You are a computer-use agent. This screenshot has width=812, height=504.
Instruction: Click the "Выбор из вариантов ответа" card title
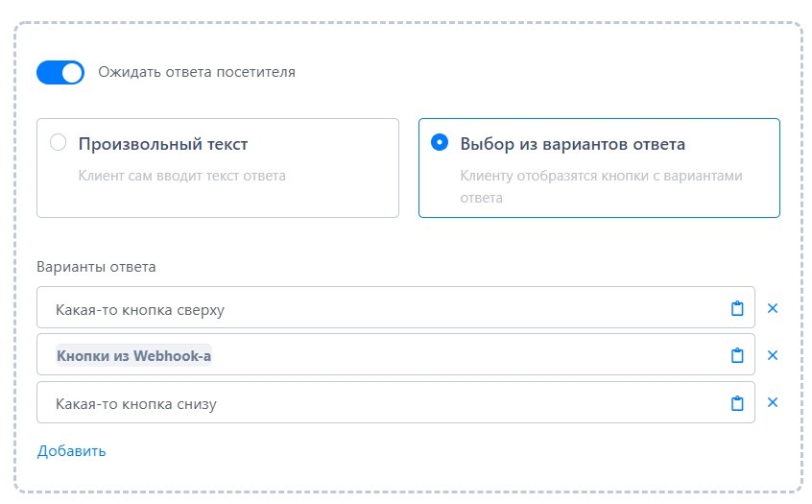point(572,145)
